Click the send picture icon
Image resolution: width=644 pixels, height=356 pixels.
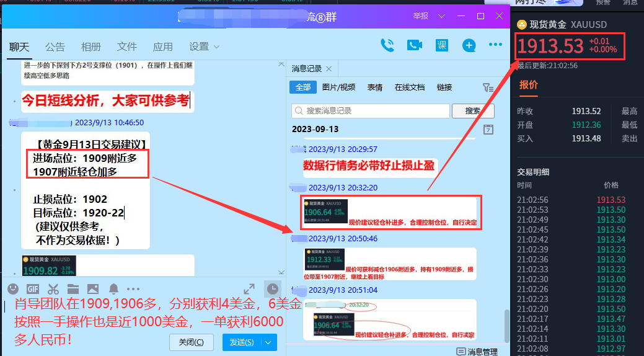click(x=93, y=289)
